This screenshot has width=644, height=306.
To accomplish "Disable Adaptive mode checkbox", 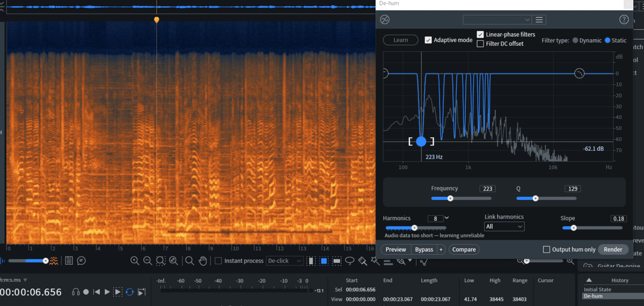I will 428,40.
